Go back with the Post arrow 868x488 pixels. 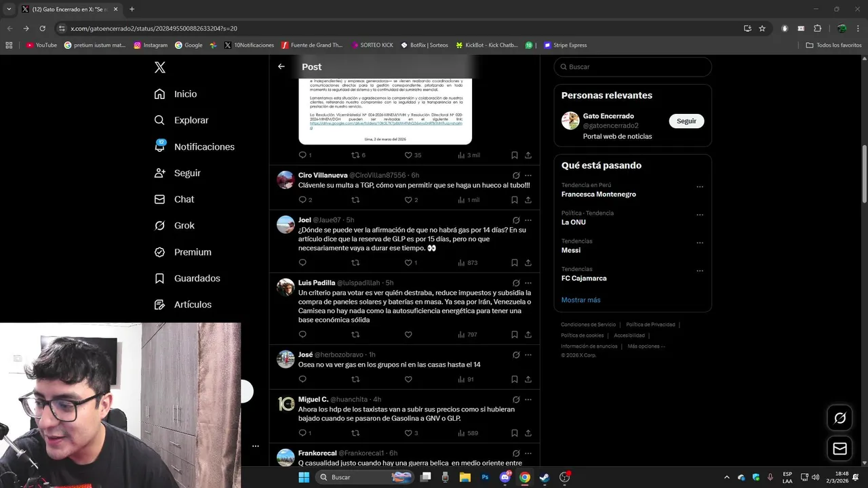[x=281, y=66]
